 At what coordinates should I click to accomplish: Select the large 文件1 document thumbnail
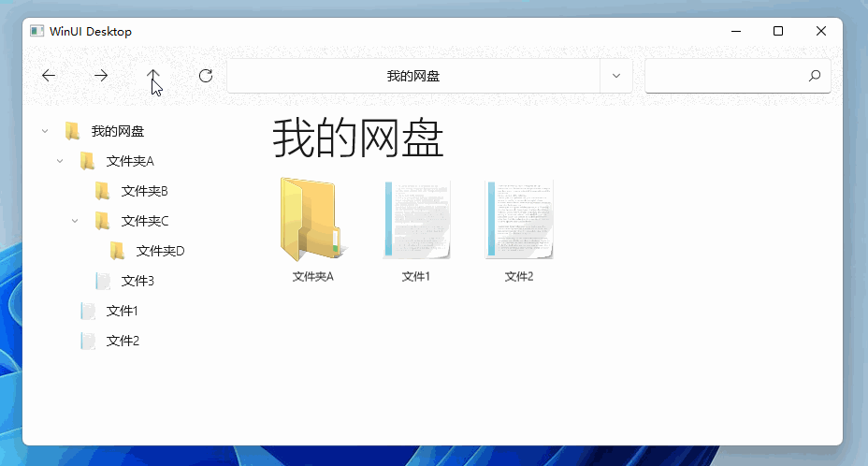click(x=416, y=219)
